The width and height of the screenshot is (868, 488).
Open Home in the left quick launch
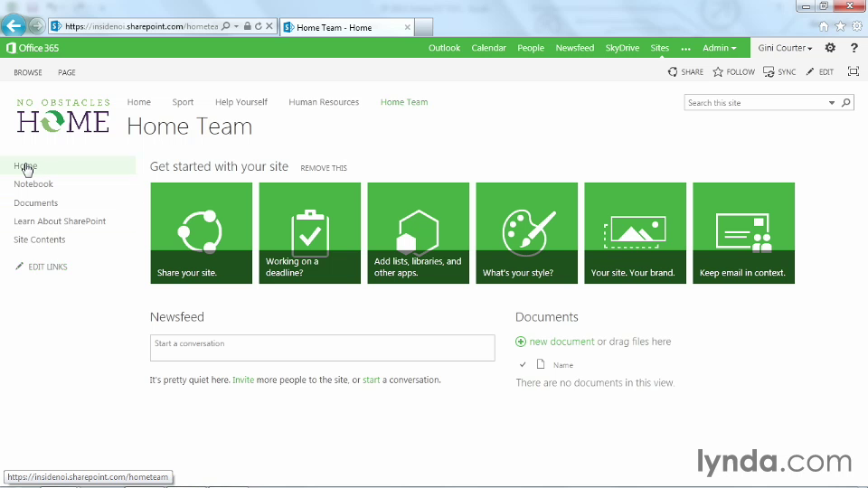(x=25, y=165)
